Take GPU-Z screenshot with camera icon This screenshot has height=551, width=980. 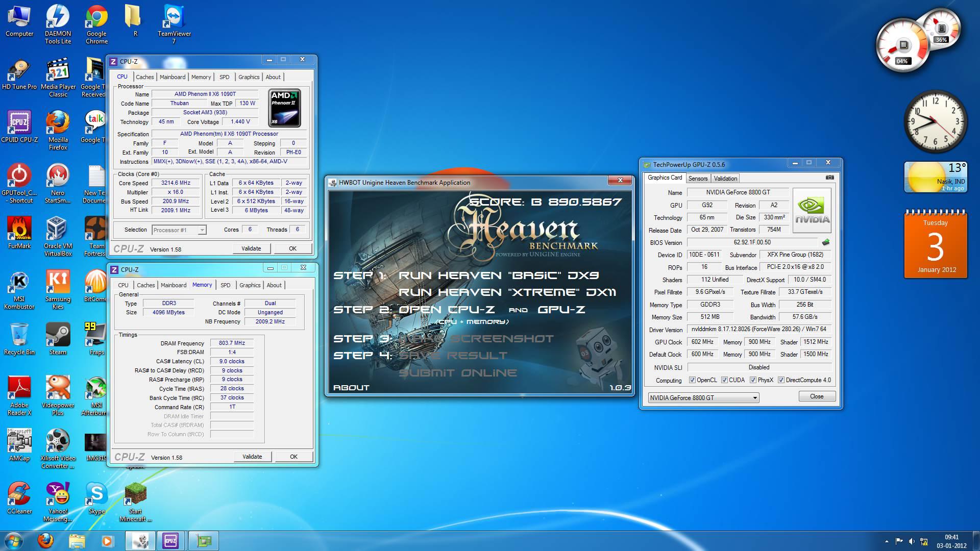click(830, 178)
